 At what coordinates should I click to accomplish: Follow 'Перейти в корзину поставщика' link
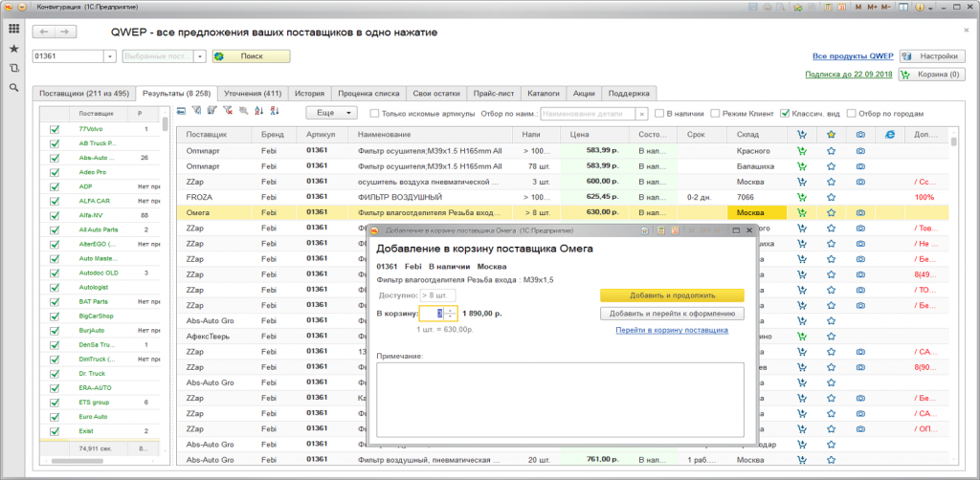(x=672, y=330)
